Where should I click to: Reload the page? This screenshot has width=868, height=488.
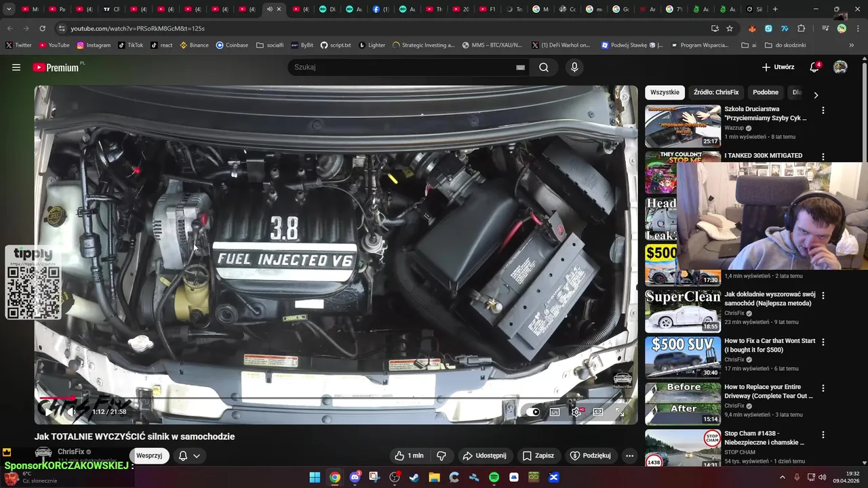point(42,28)
